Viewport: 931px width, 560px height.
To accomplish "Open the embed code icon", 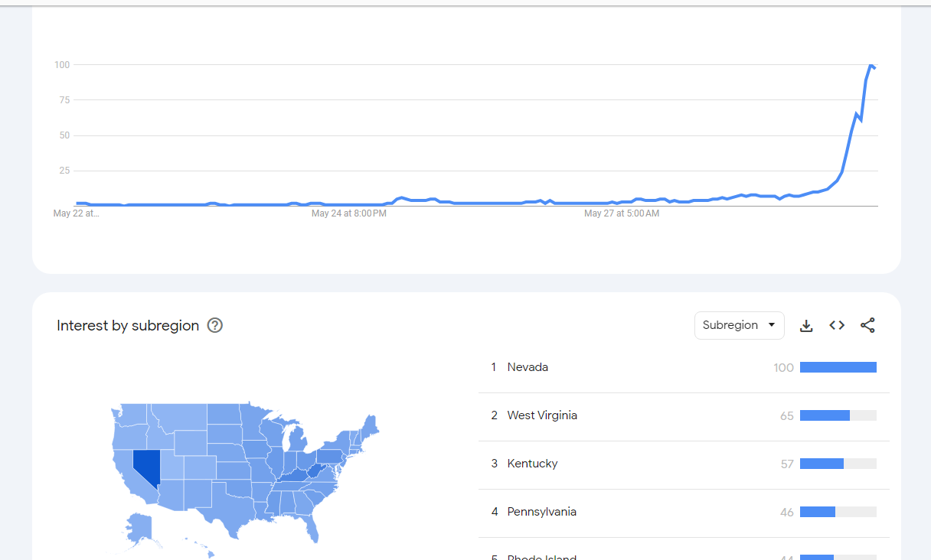I will pyautogui.click(x=837, y=326).
